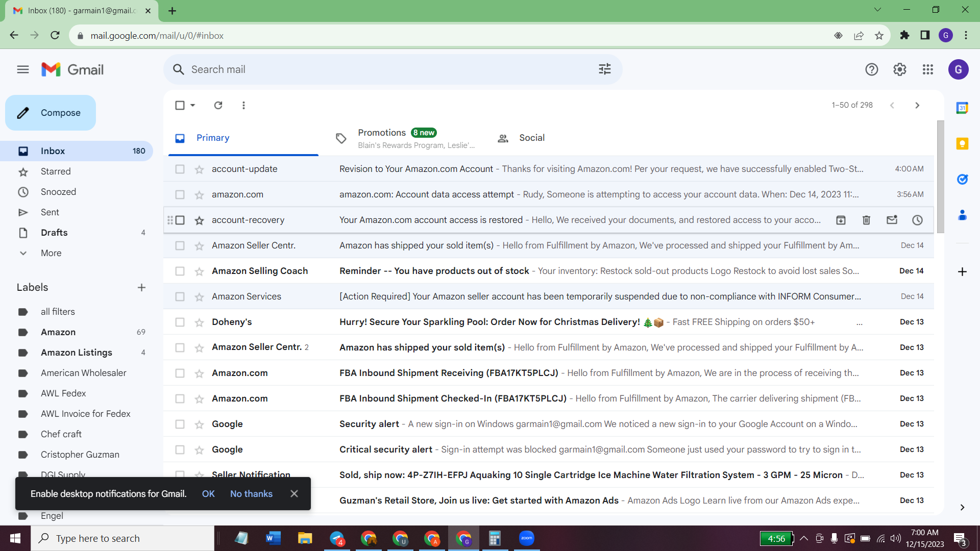Viewport: 980px width, 551px height.
Task: Open Google Tasks side panel
Action: tap(962, 179)
